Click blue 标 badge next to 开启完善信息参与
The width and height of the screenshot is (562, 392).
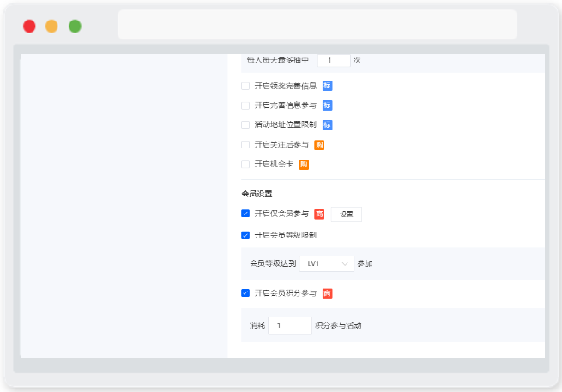[327, 106]
